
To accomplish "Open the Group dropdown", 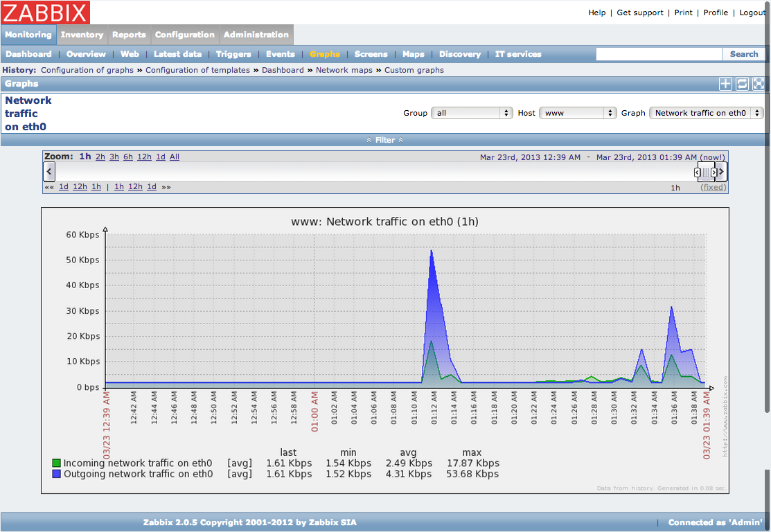I will pos(472,112).
